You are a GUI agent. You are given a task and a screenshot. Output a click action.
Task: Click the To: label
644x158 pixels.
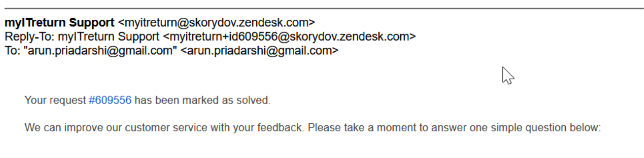pyautogui.click(x=13, y=51)
